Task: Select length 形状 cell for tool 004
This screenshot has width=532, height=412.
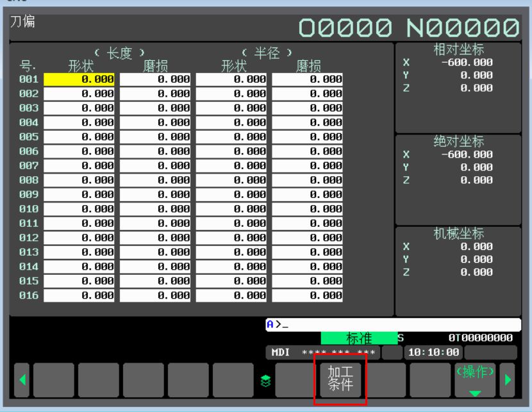Action: click(x=79, y=122)
